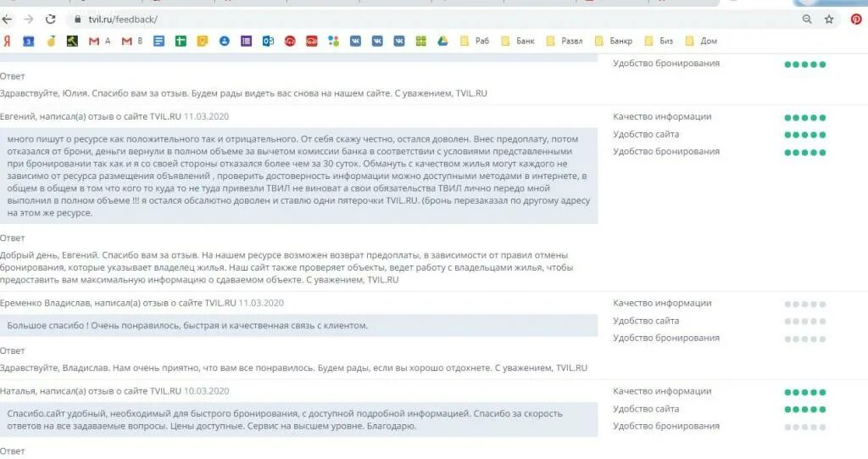Click 'Удобство бронирования' label in Владислав's row
868x459 pixels.
(x=666, y=338)
